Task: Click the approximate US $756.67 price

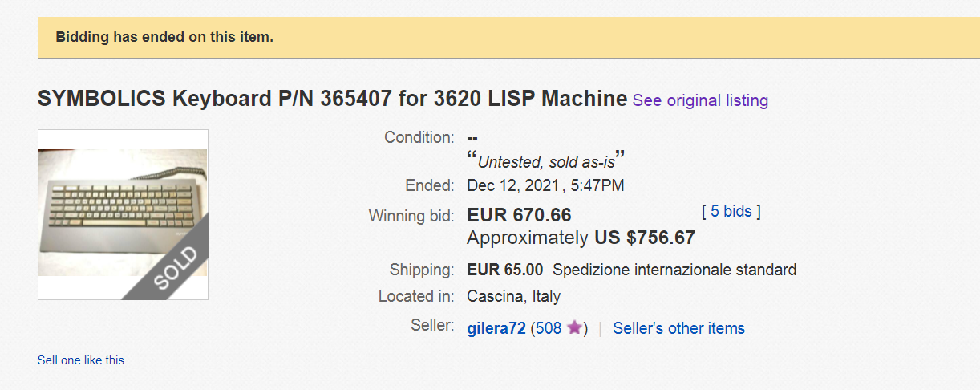Action: click(644, 238)
